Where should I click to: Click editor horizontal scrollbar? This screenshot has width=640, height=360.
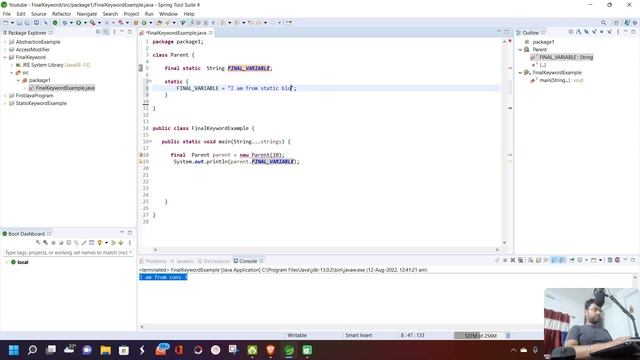pyautogui.click(x=326, y=250)
